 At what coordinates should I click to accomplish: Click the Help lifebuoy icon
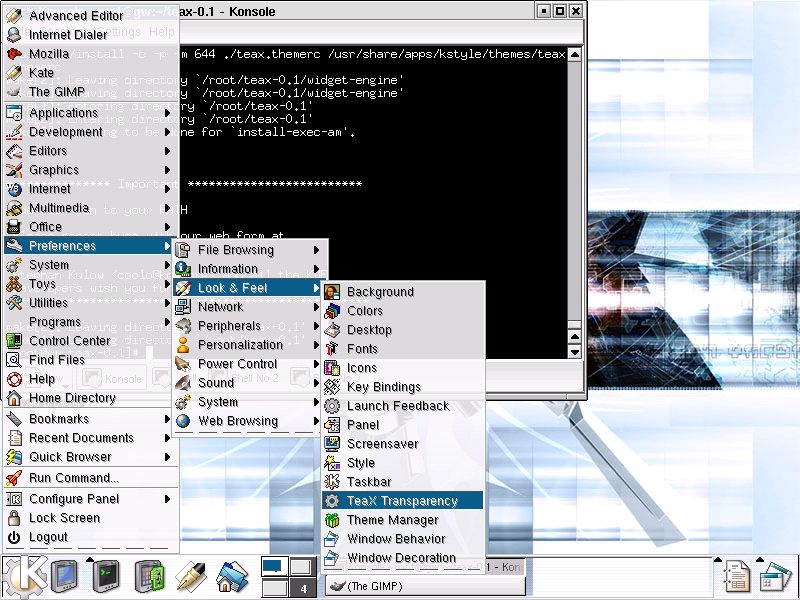14,379
